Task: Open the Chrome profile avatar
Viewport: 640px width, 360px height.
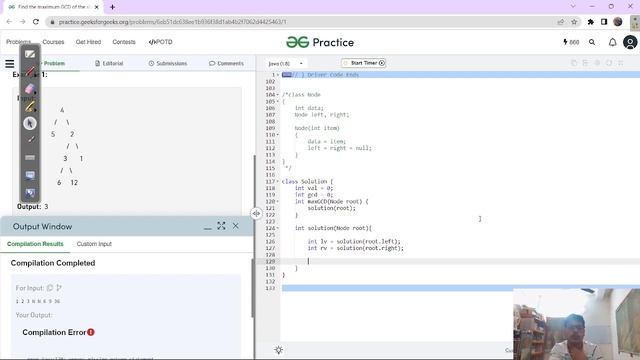Action: pyautogui.click(x=618, y=22)
